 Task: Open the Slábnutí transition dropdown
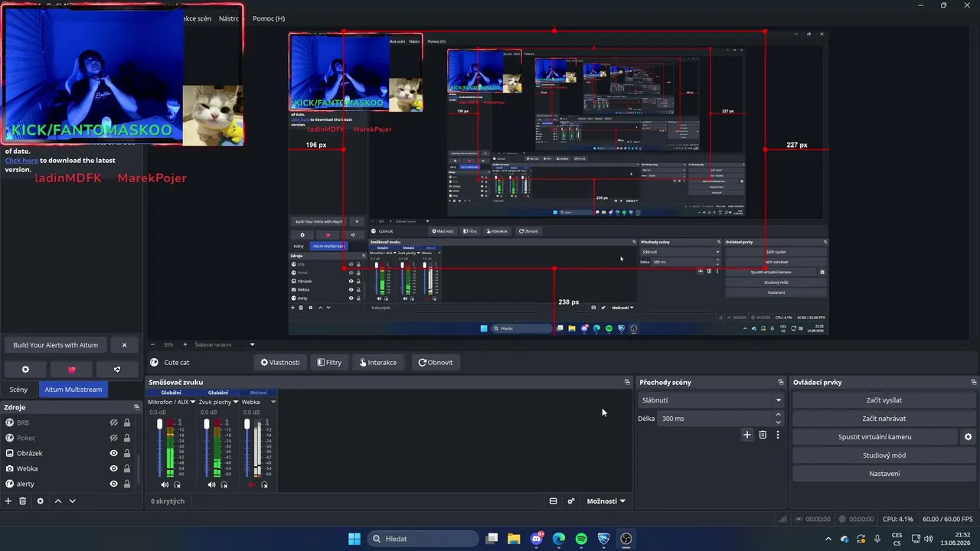(x=711, y=400)
